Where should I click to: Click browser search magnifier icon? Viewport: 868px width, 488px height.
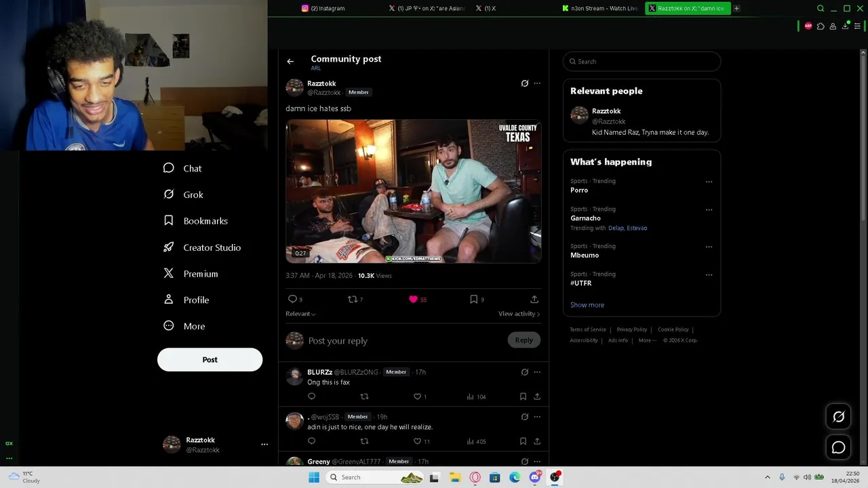(821, 8)
